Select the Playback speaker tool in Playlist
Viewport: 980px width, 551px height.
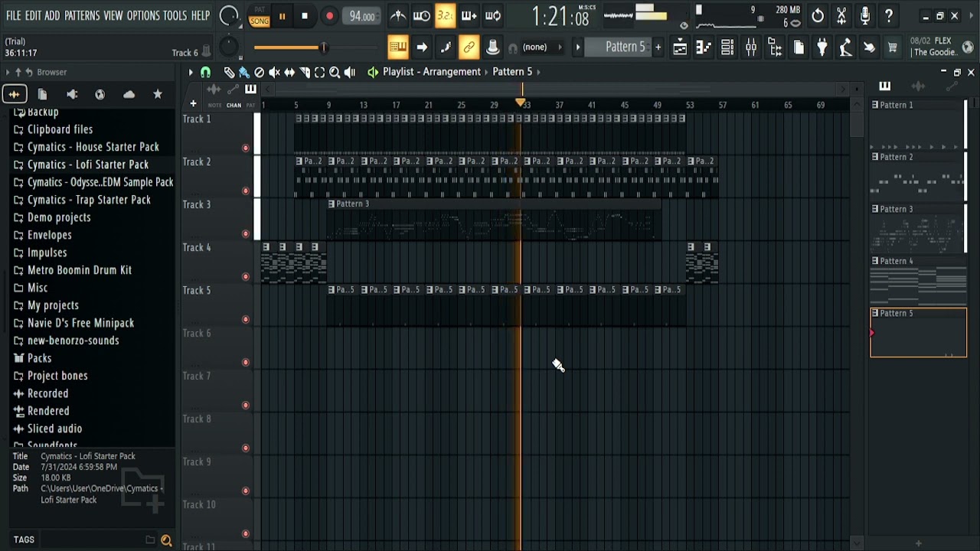pos(350,72)
